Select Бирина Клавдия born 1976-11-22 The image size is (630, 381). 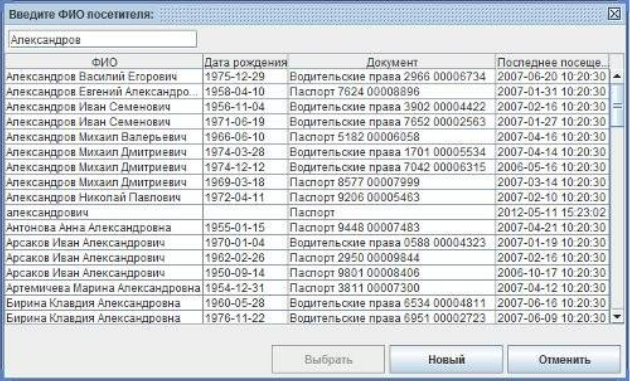pyautogui.click(x=307, y=318)
